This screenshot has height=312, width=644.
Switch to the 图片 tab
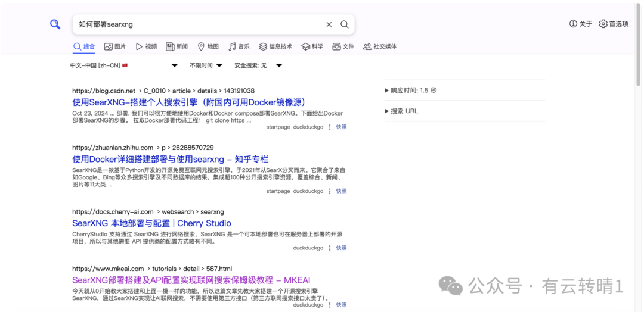click(115, 46)
